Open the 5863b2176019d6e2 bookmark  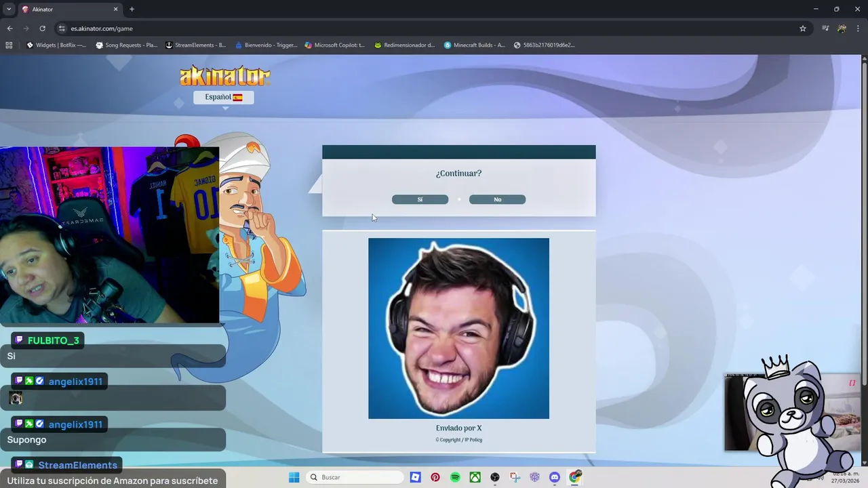coord(545,45)
